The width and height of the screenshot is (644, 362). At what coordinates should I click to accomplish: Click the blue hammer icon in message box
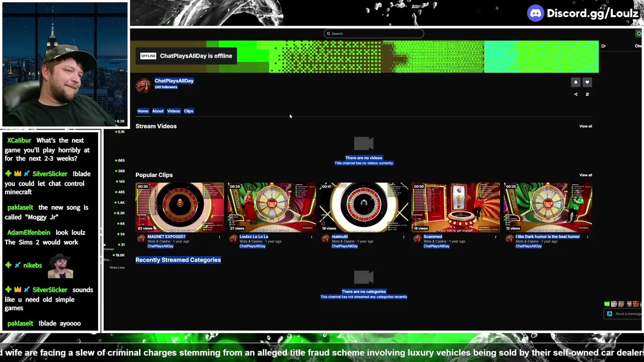coord(609,314)
